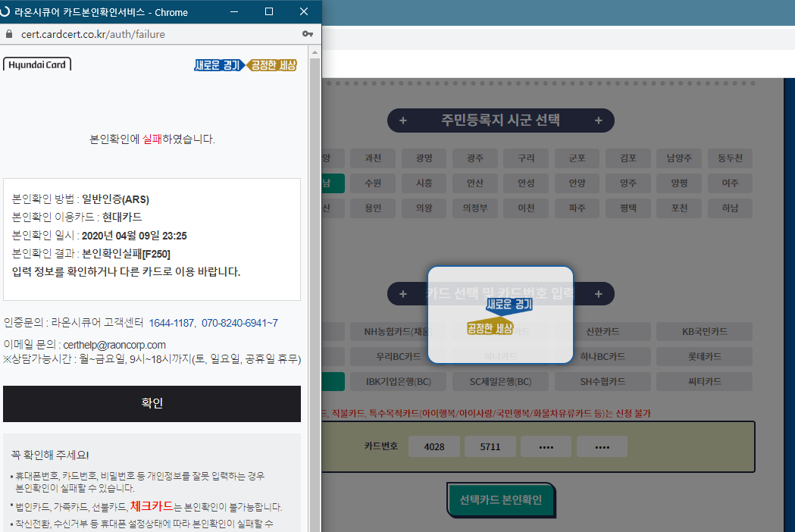
Task: Click card number field containing 4028
Action: (x=434, y=447)
